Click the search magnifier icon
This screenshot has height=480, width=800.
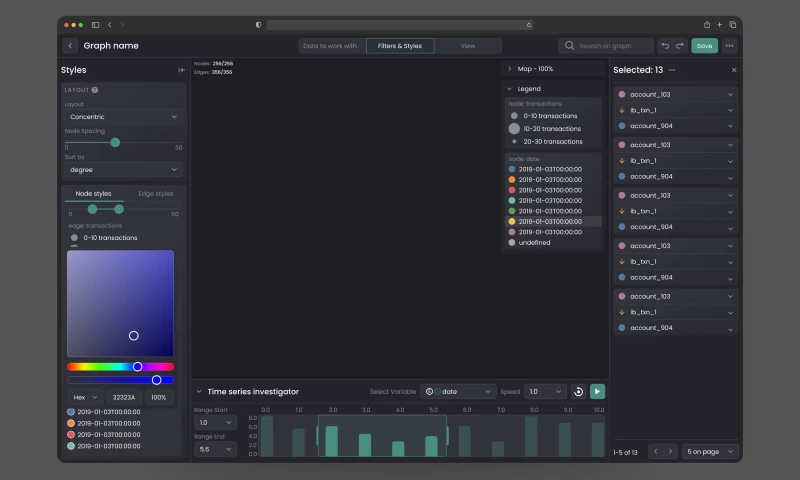pos(569,46)
